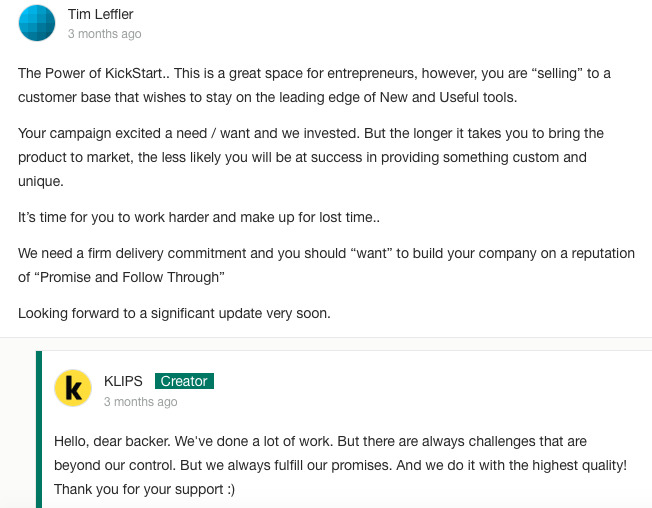
Task: Click the green Creator badge
Action: pos(184,381)
